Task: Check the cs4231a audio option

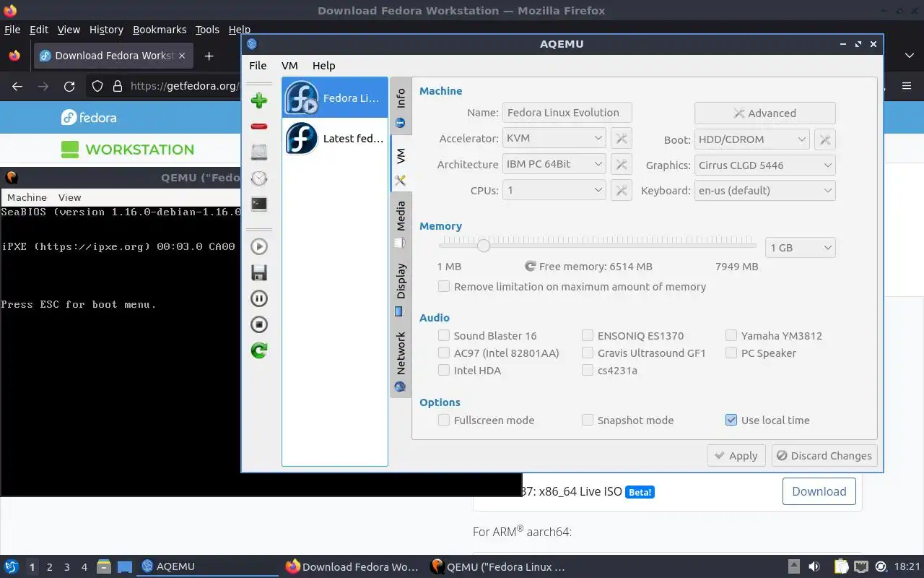Action: point(609,371)
